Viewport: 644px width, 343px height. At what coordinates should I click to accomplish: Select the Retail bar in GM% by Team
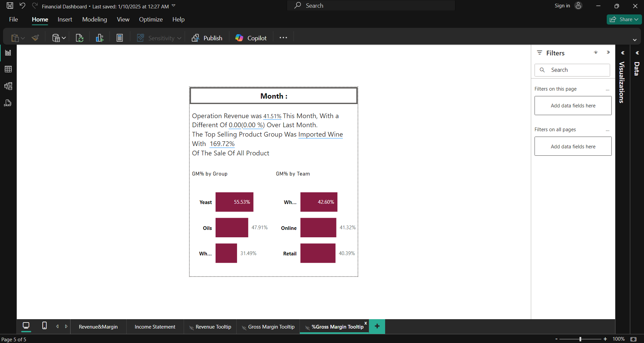tap(318, 253)
